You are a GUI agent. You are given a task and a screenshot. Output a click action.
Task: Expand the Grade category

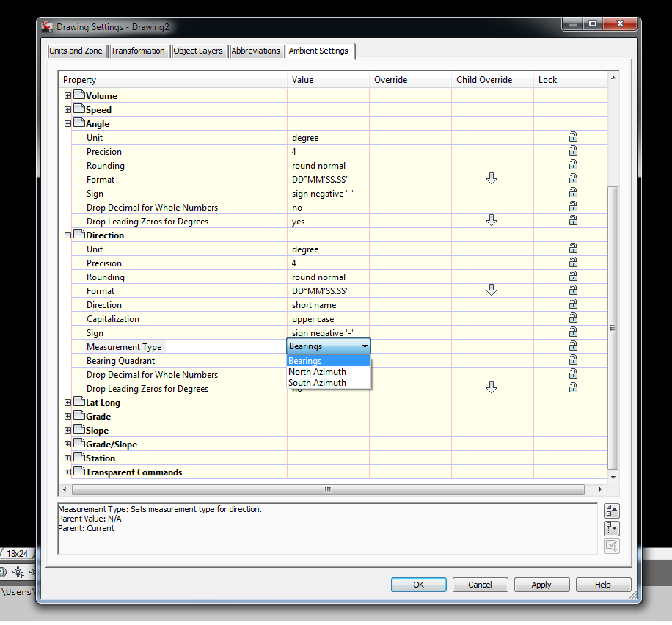coord(67,416)
